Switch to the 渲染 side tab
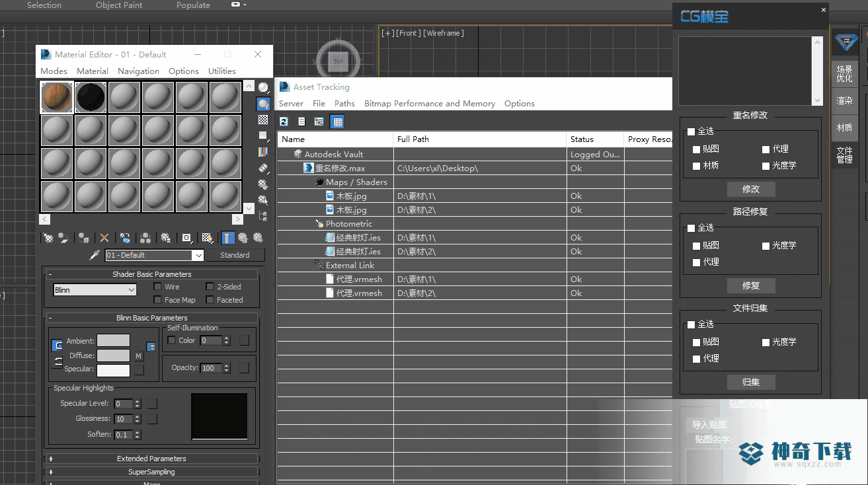This screenshot has width=868, height=485. (x=845, y=101)
